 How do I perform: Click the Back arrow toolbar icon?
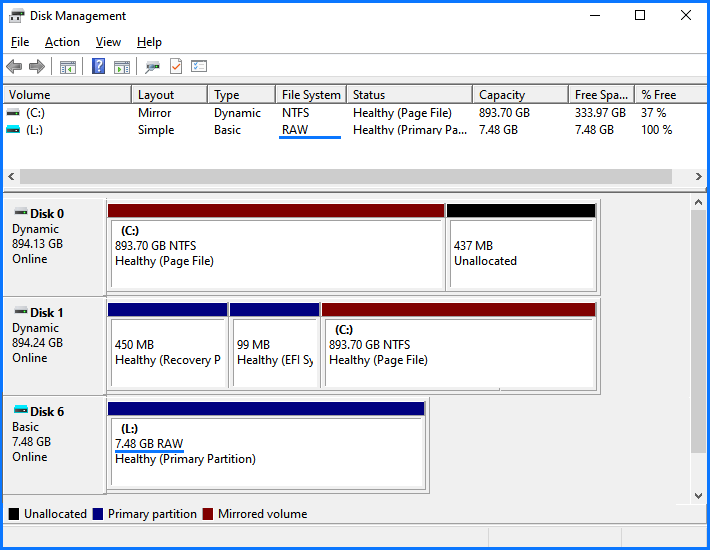tap(14, 67)
